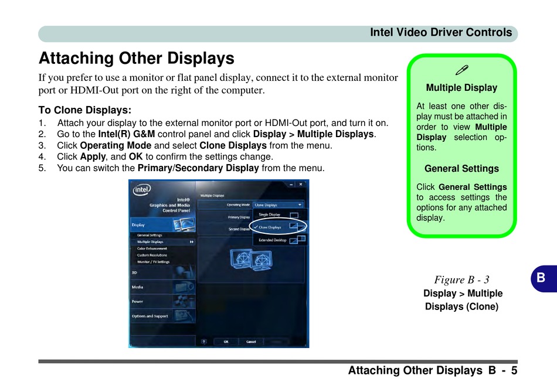Expand the Multiple Displays arrow in sidebar
This screenshot has width=557, height=392.
pyautogui.click(x=192, y=242)
